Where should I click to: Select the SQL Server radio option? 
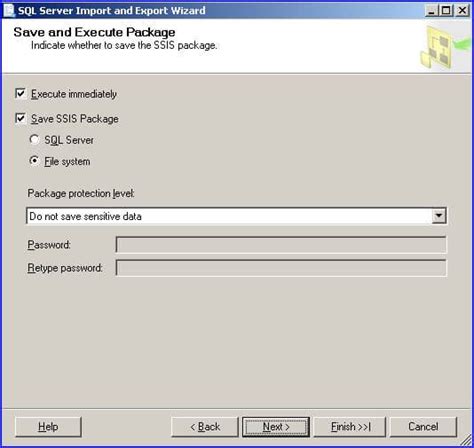click(34, 140)
